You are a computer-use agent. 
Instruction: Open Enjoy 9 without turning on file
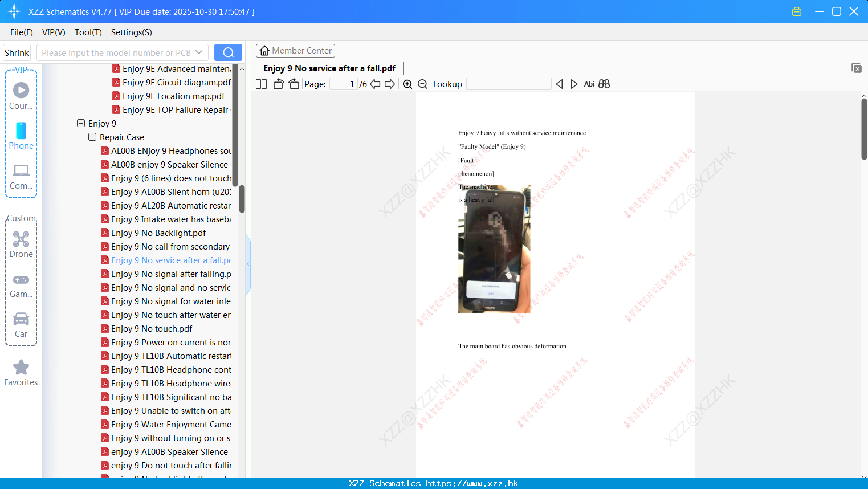166,438
